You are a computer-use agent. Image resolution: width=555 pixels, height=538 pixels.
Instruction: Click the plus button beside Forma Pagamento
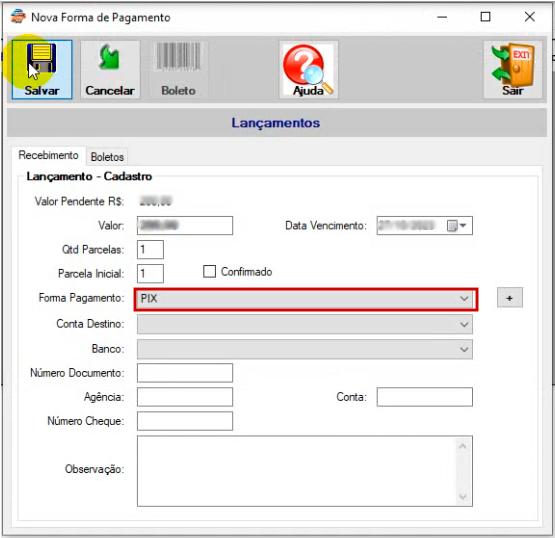[x=509, y=298]
